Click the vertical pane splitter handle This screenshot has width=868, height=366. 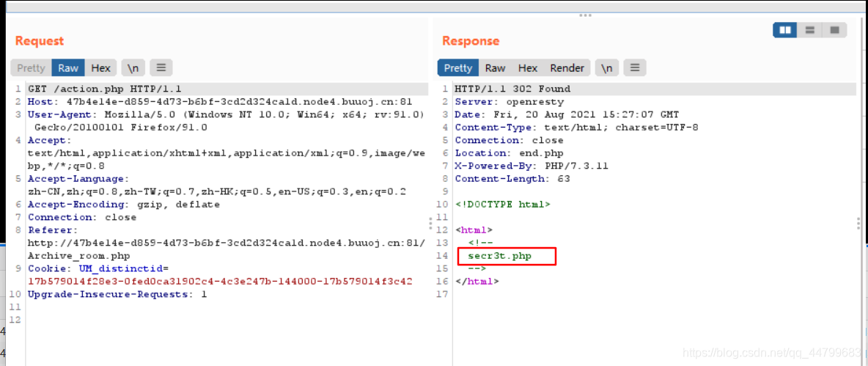tap(430, 224)
